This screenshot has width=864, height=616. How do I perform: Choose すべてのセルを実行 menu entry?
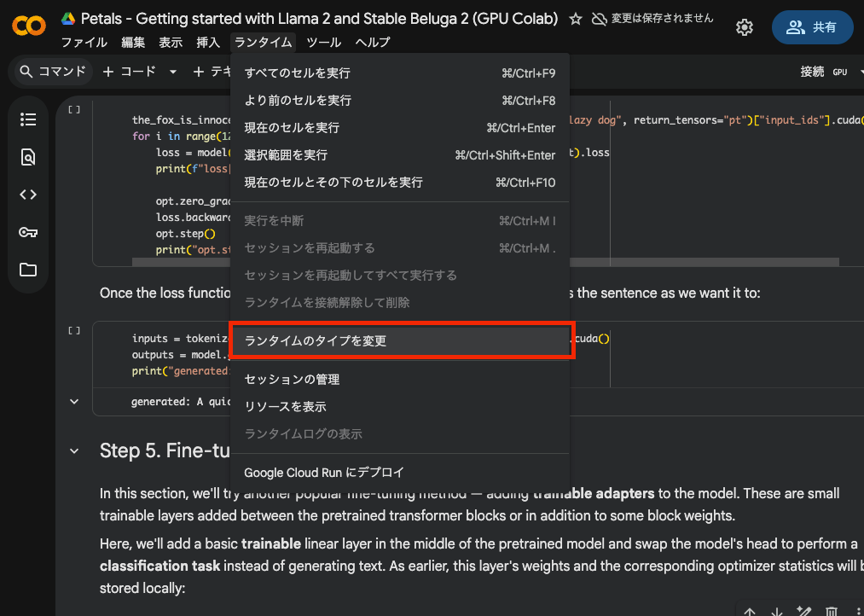pyautogui.click(x=297, y=73)
